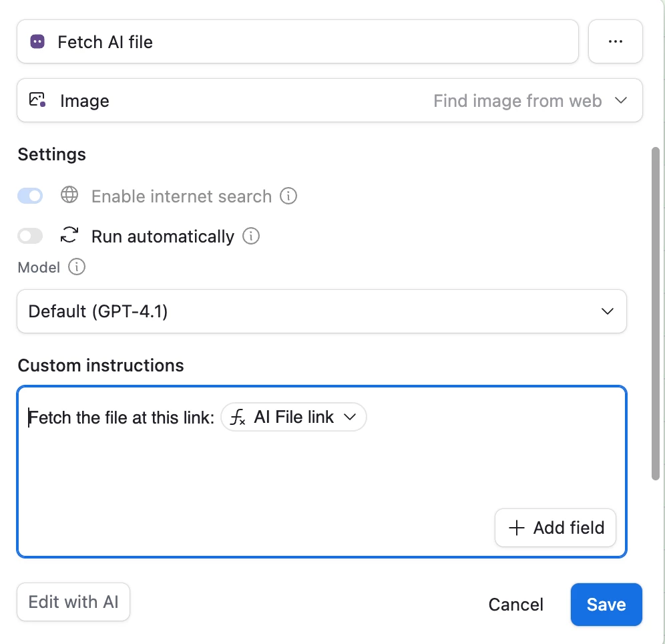
Task: Click info icon next to Run automatically
Action: (x=251, y=236)
